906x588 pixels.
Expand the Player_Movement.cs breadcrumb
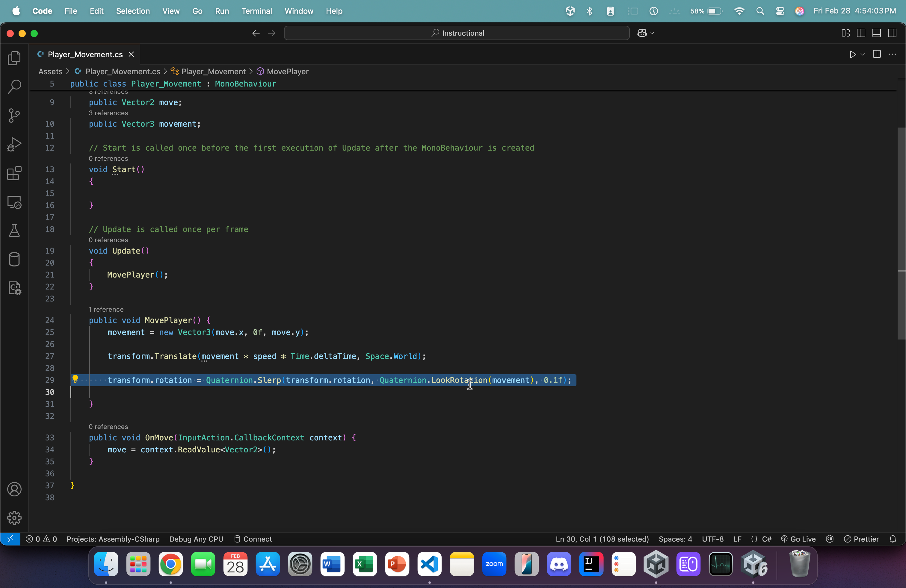click(123, 72)
